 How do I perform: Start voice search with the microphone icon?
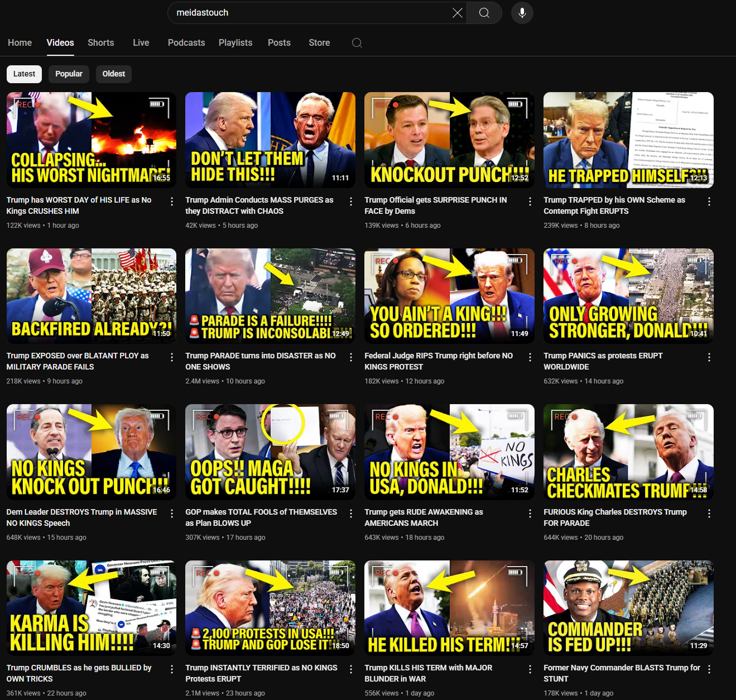tap(522, 13)
